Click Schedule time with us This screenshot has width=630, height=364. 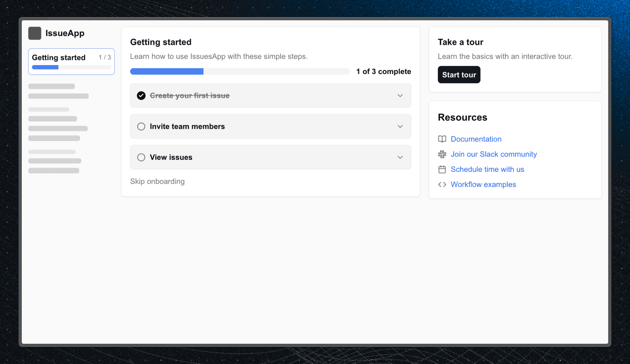point(488,169)
